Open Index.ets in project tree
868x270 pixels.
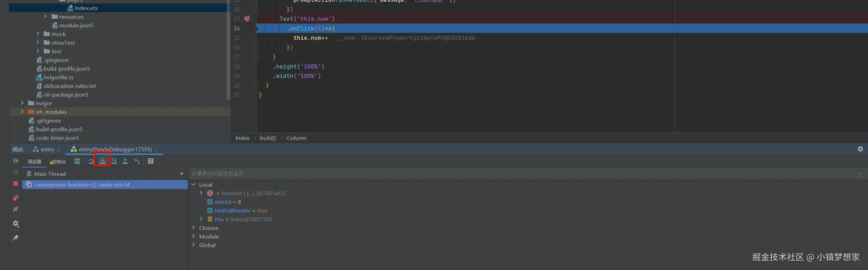click(86, 8)
